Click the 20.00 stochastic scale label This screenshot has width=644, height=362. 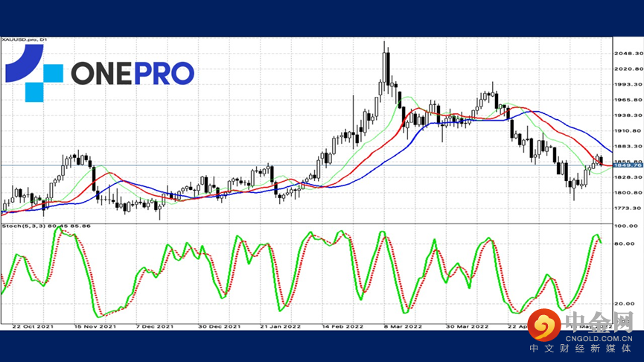(x=625, y=304)
